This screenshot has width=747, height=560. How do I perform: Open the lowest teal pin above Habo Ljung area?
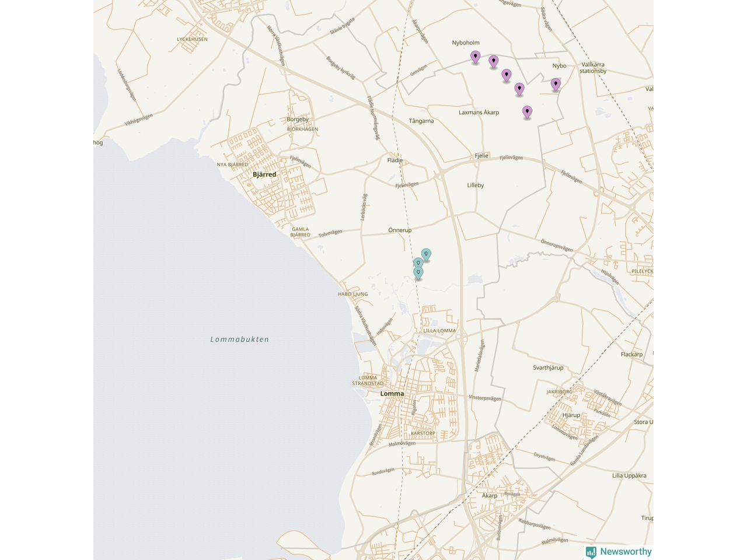(418, 273)
